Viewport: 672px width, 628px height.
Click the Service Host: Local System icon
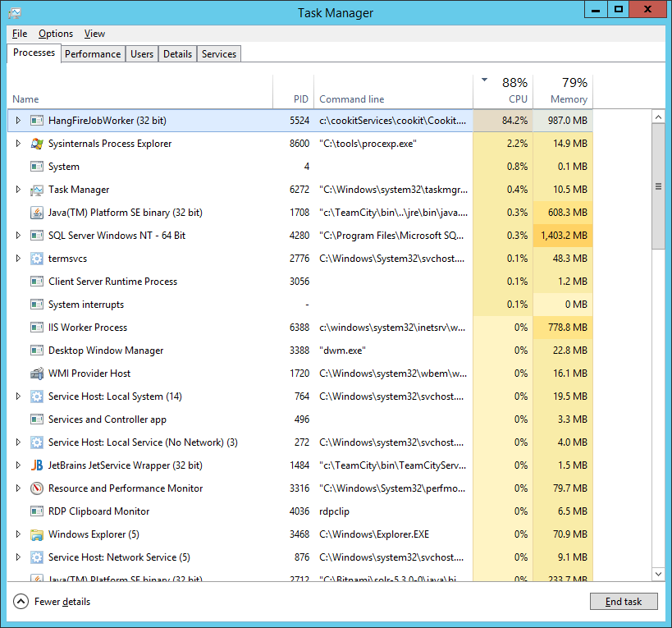(x=37, y=397)
